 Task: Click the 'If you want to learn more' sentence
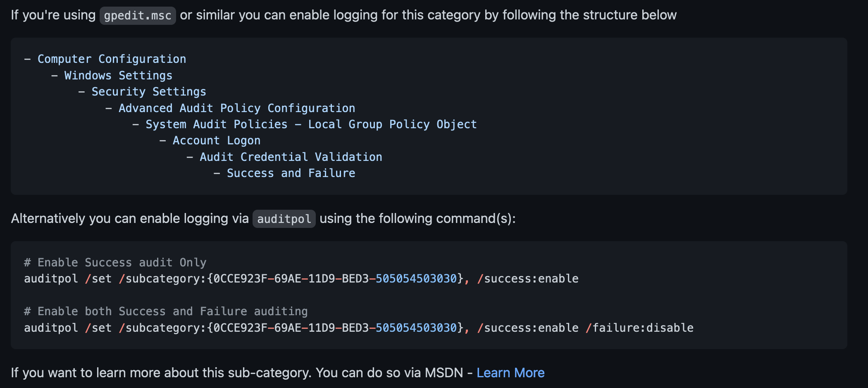[236, 373]
